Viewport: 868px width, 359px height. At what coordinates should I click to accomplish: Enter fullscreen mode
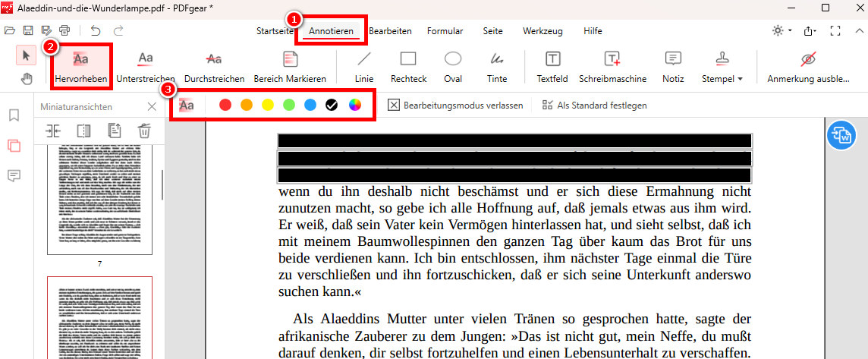(836, 31)
